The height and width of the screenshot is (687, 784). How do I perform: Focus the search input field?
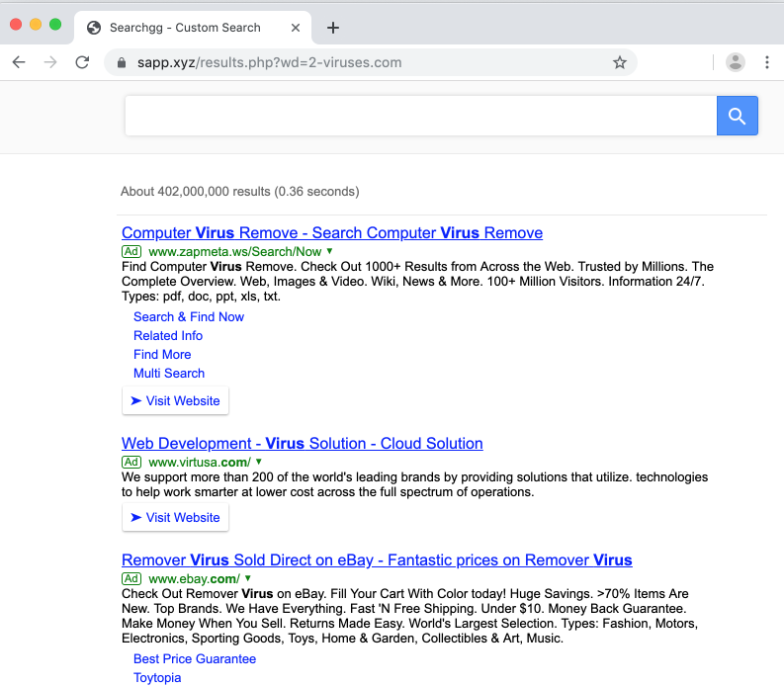point(420,116)
